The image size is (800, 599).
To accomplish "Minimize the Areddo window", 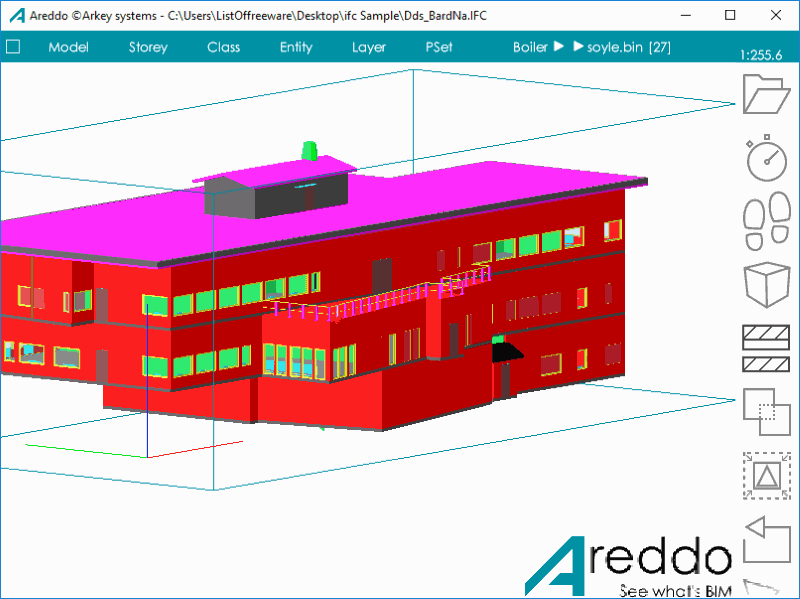I will click(685, 15).
